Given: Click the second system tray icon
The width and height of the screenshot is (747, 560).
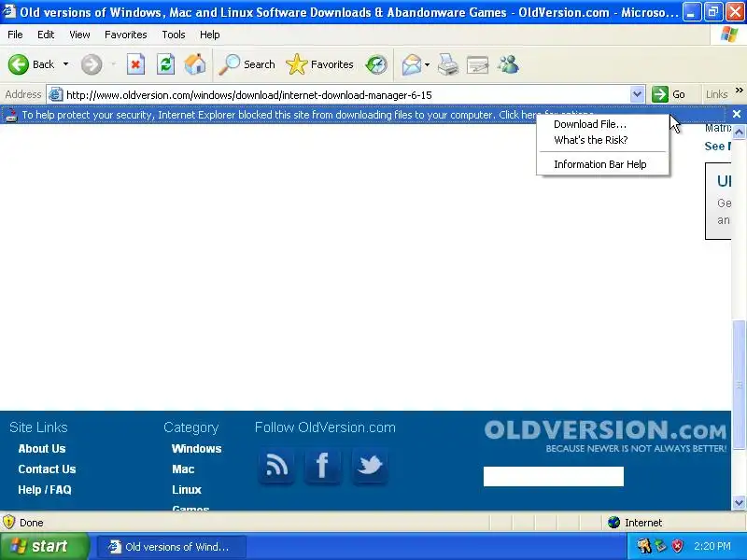Looking at the screenshot, I should click(661, 546).
